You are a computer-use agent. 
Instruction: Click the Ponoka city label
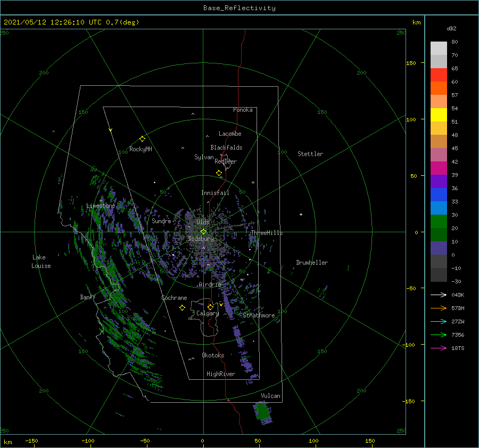243,110
